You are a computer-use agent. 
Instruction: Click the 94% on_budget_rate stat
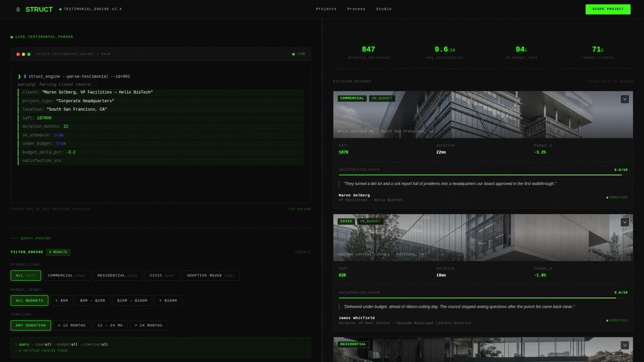coord(521,53)
